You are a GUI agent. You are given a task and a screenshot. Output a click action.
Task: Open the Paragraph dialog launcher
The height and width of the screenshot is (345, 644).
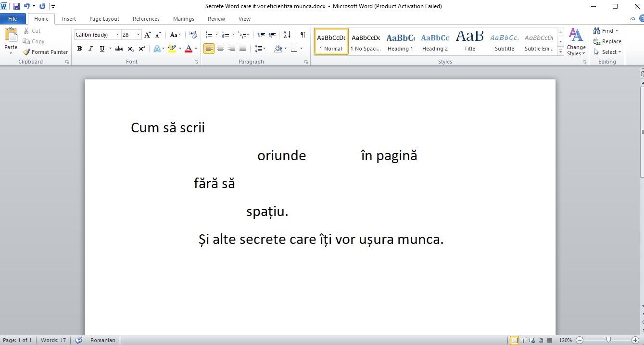coord(306,62)
